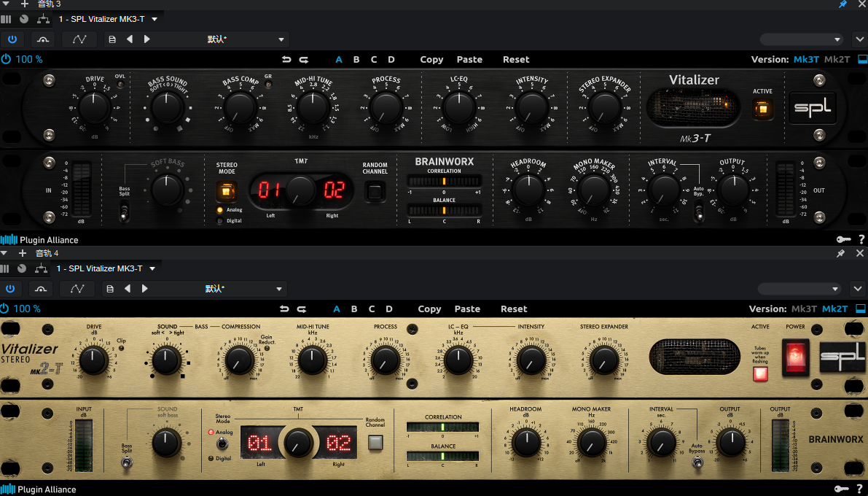868x496 pixels.
Task: Click Paste in the Mk2-T toolbar
Action: (467, 309)
